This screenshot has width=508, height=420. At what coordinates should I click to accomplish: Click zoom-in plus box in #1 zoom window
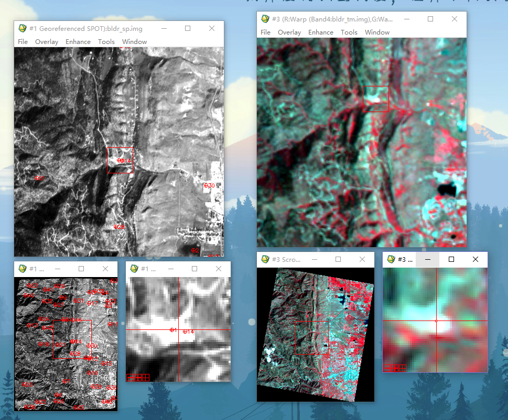click(138, 378)
